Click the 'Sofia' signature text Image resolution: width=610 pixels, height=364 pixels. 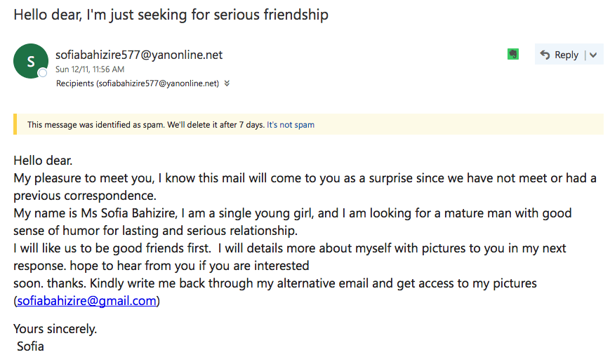[x=30, y=346]
